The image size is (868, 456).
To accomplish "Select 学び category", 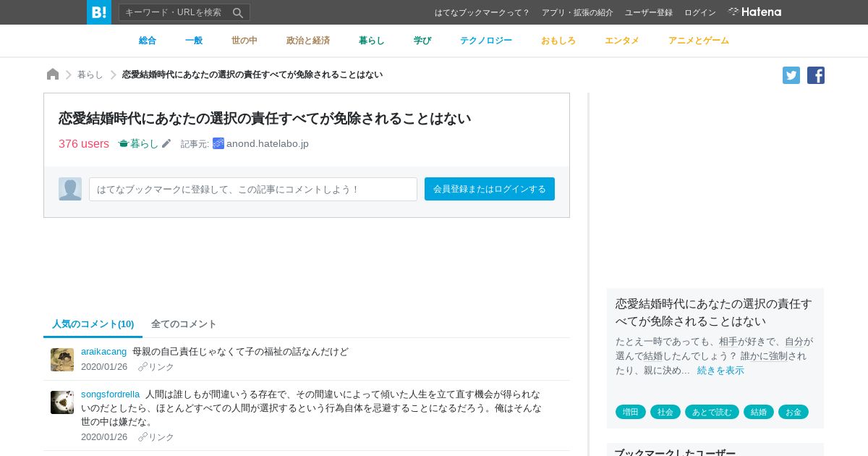I will coord(422,41).
